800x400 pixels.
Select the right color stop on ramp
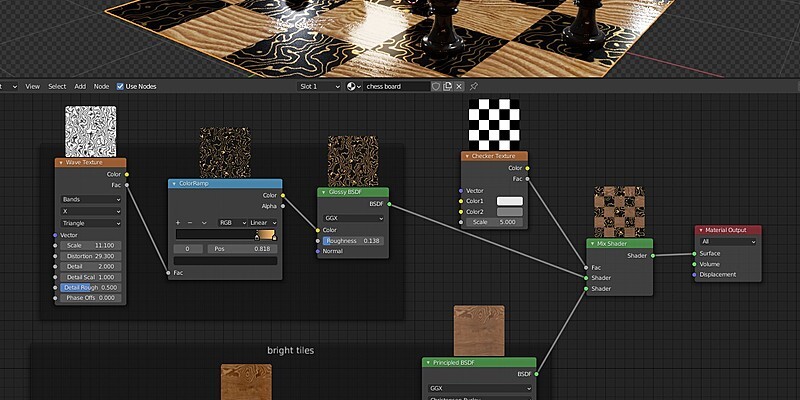click(274, 237)
